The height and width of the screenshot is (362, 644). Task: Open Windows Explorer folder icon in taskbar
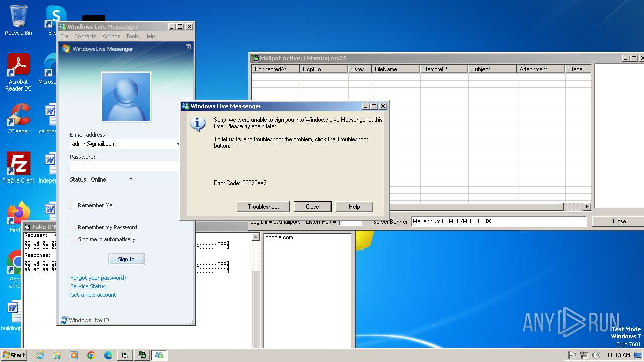point(57,355)
